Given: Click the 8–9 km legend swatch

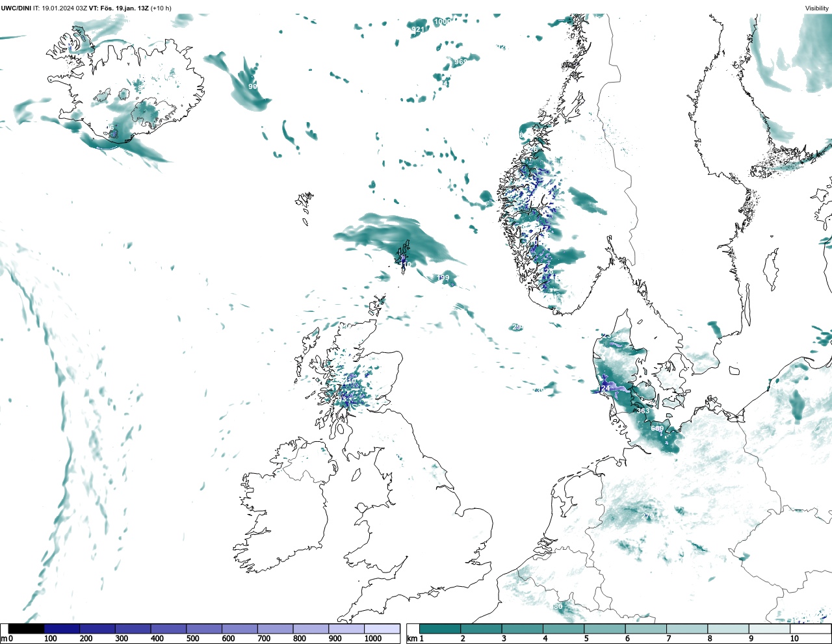Looking at the screenshot, I should pyautogui.click(x=729, y=628).
